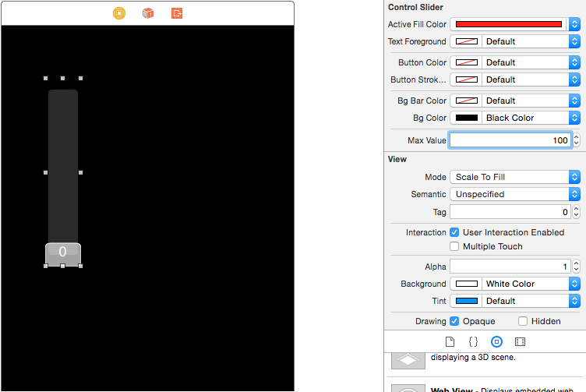Click the Alpha stepper
Viewport: 586px width, 392px height.
[577, 267]
